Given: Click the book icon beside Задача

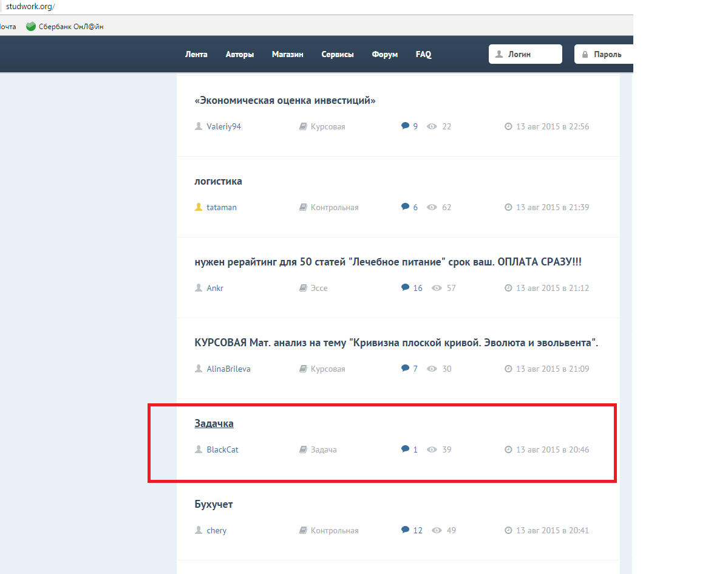Looking at the screenshot, I should pyautogui.click(x=303, y=449).
